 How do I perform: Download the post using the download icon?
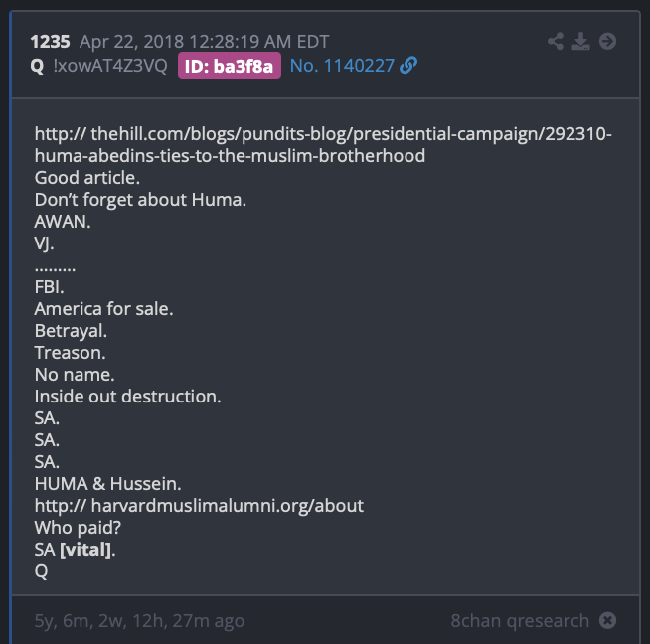[580, 41]
